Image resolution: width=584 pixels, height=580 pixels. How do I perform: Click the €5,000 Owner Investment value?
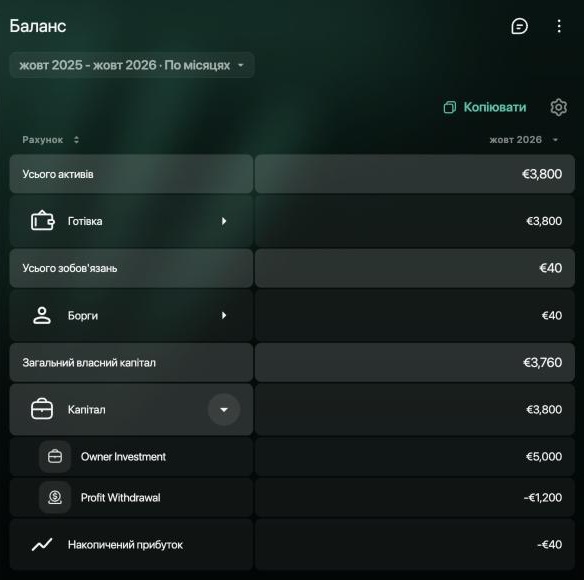coord(544,456)
